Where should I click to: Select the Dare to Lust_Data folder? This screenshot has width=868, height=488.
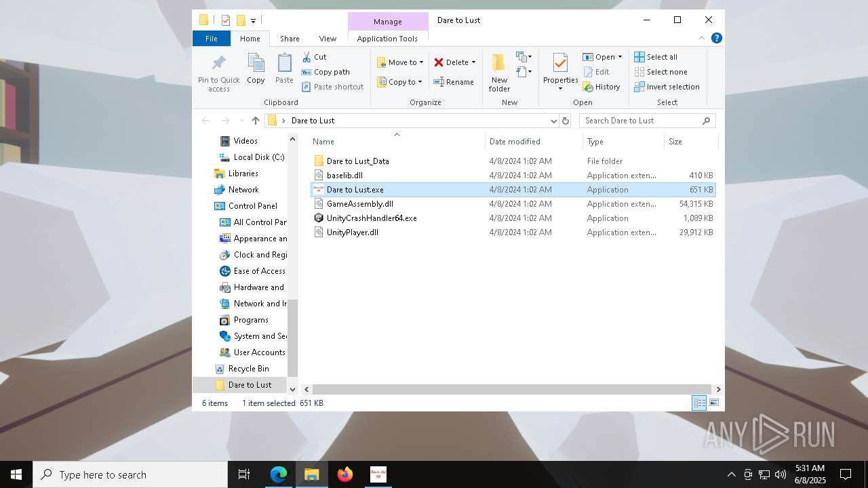coord(513,161)
